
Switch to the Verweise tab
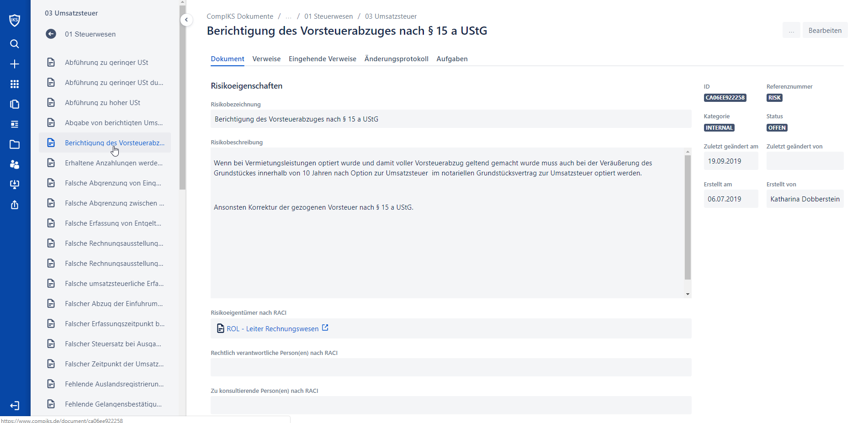point(266,59)
